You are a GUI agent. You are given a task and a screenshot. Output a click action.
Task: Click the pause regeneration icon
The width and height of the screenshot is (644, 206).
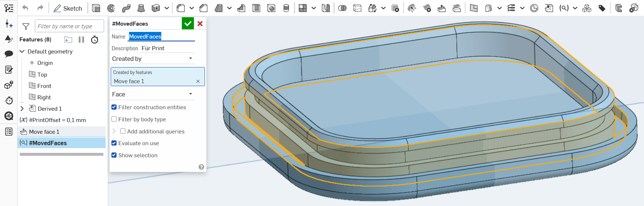(81, 40)
